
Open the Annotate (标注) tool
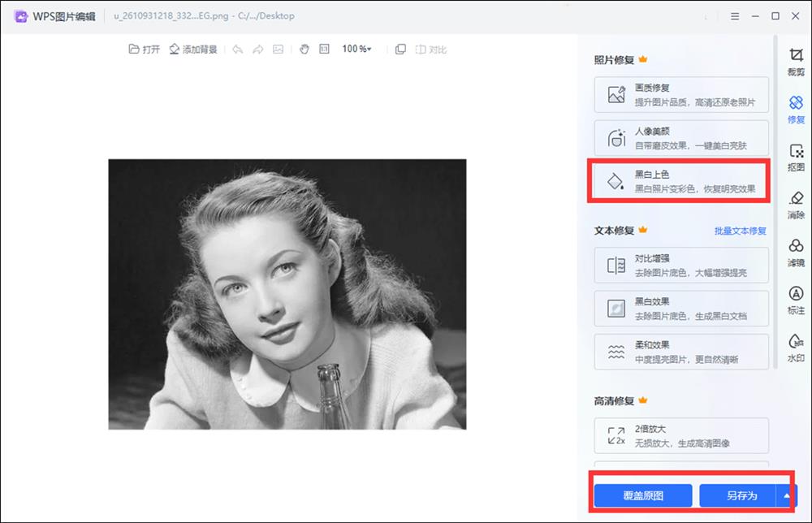point(796,300)
